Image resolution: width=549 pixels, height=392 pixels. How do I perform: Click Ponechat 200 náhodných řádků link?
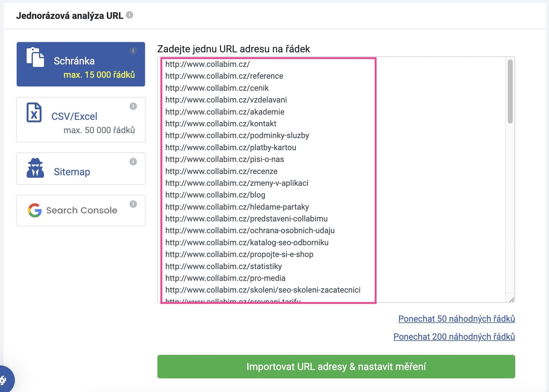[454, 337]
